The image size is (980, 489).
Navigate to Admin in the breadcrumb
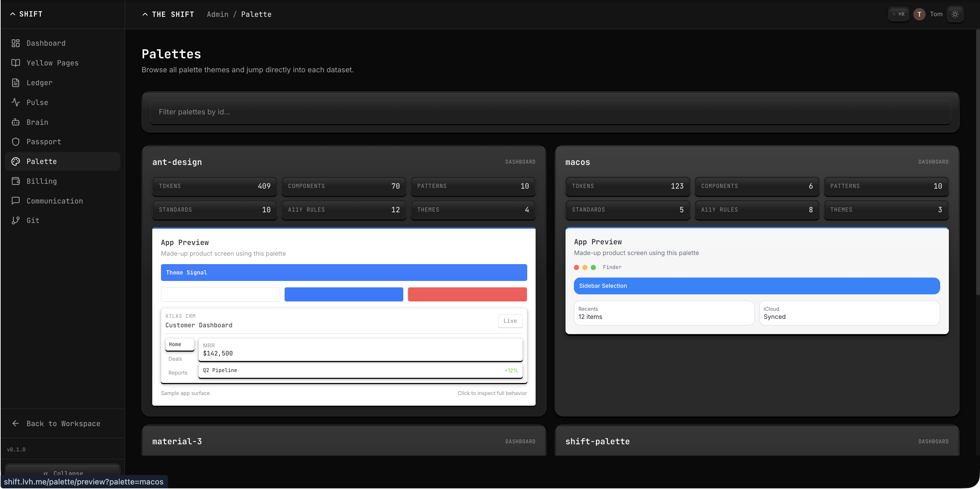[218, 14]
